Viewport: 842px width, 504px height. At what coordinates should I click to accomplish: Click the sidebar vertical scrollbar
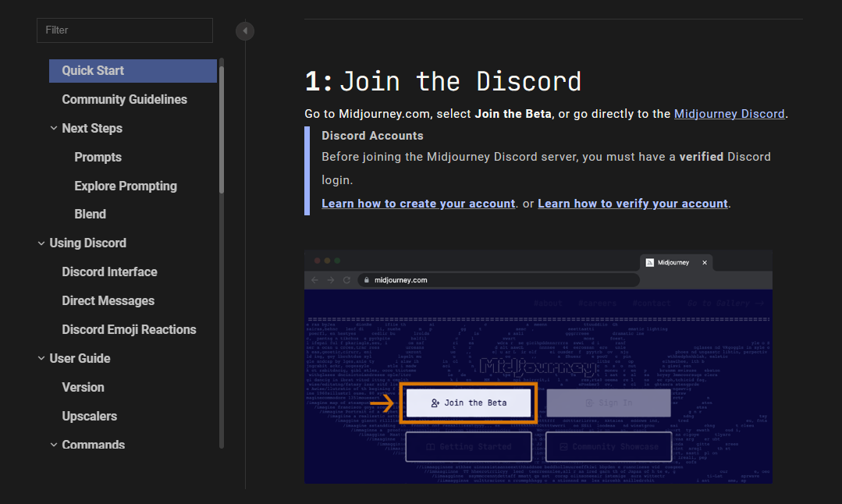(222, 129)
